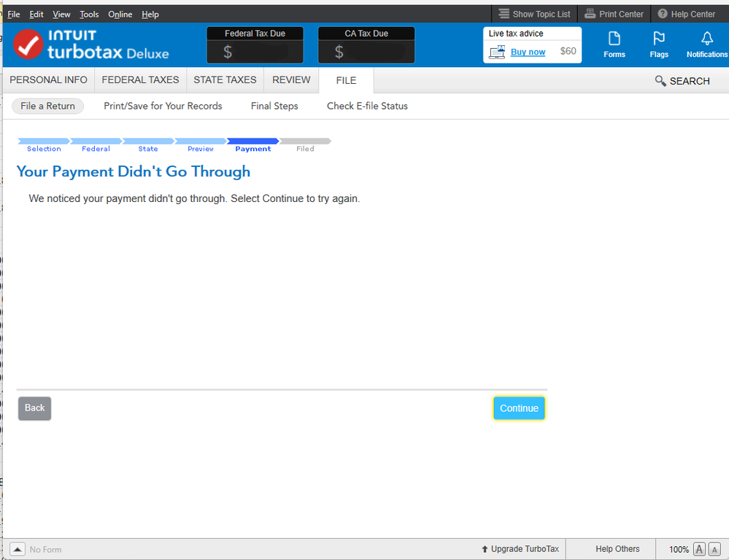Show Notifications via the bell icon
Viewport: 729px width, 560px height.
click(706, 44)
